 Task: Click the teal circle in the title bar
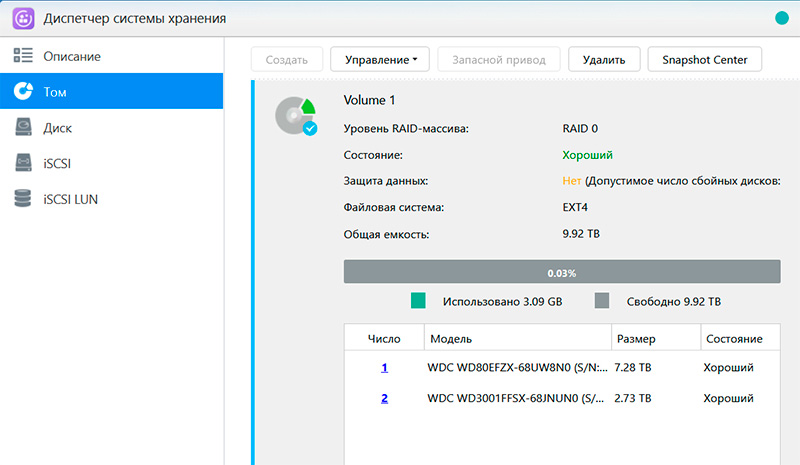[781, 18]
